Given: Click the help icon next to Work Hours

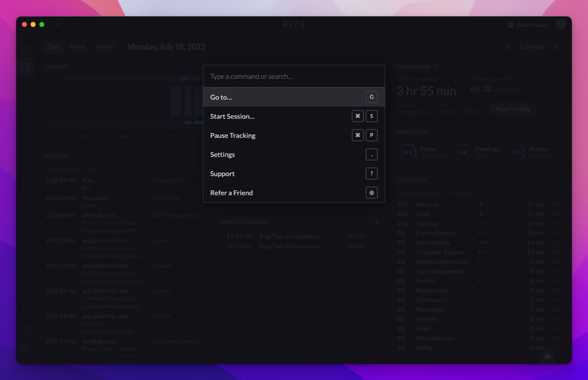Looking at the screenshot, I should (436, 66).
